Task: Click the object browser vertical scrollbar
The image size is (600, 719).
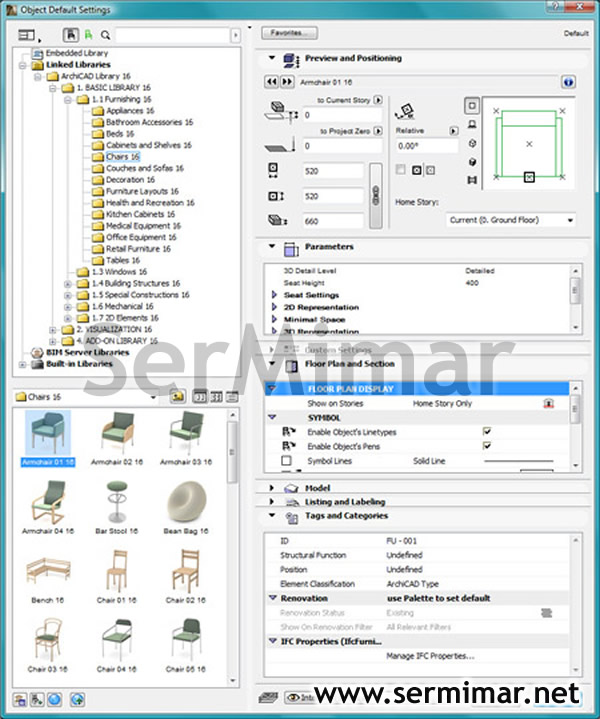Action: click(x=233, y=548)
